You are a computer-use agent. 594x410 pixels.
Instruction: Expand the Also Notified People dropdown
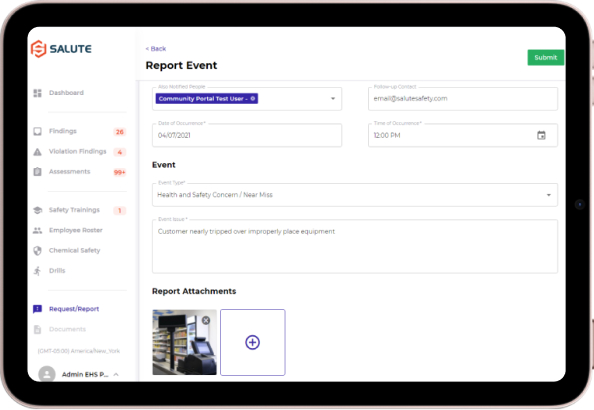[333, 99]
